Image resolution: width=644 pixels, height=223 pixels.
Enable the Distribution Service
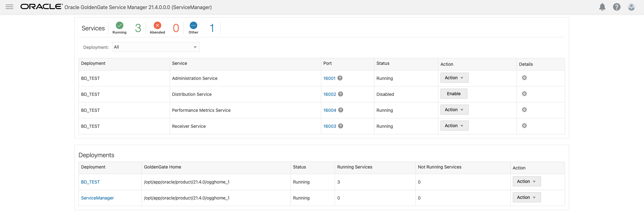[x=453, y=94]
